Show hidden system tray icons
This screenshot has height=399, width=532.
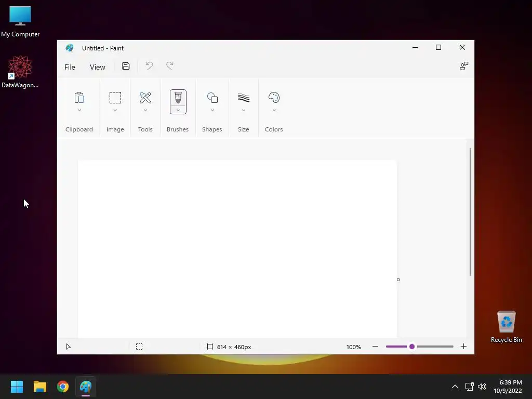tap(455, 387)
